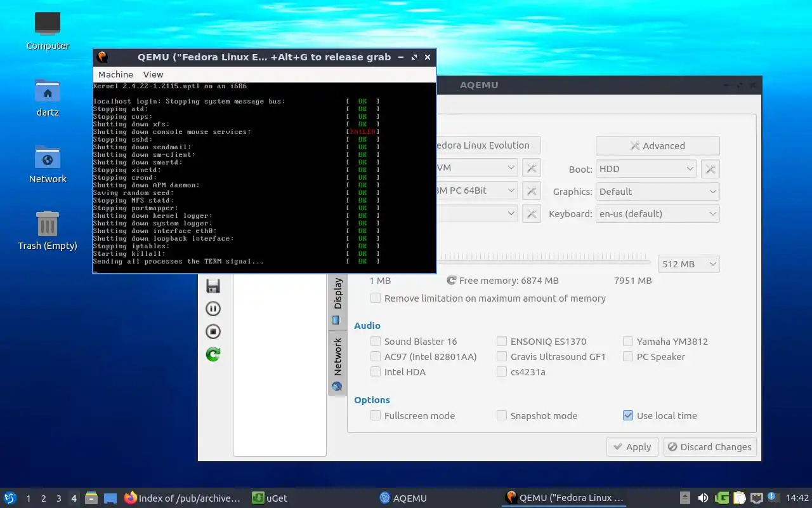Viewport: 812px width, 508px height.
Task: Launch file manager from taskbar quick launch
Action: 91,498
